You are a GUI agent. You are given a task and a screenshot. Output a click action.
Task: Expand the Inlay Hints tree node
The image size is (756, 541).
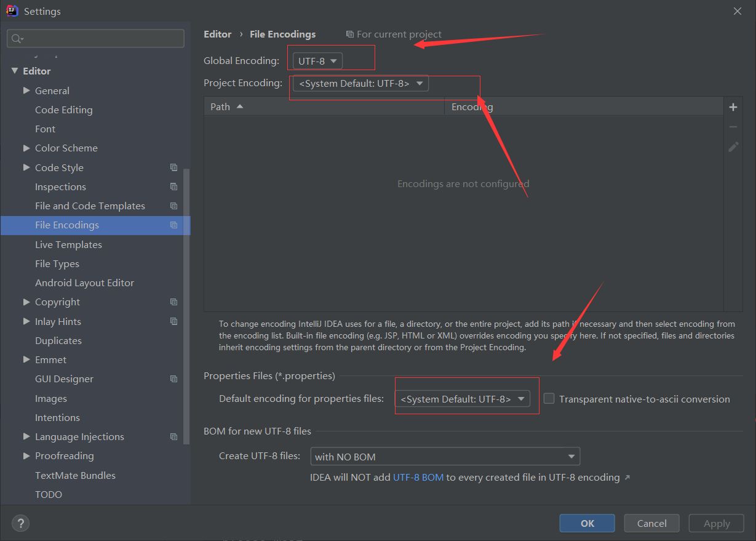click(26, 321)
